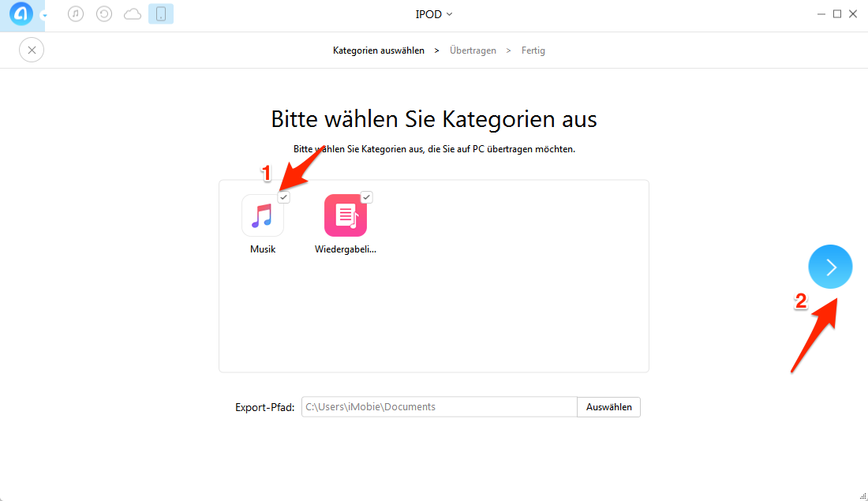Click the Wiedergabeli... label
868x501 pixels.
coord(346,249)
